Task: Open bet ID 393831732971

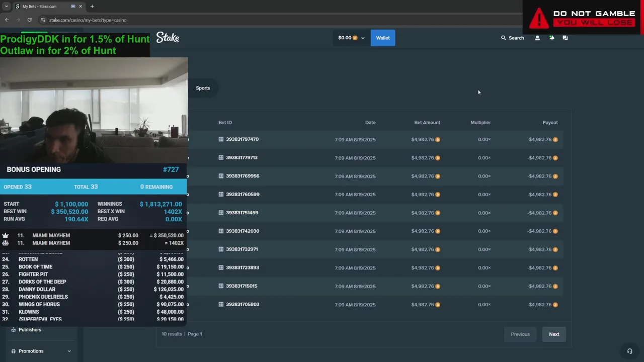Action: click(x=242, y=249)
